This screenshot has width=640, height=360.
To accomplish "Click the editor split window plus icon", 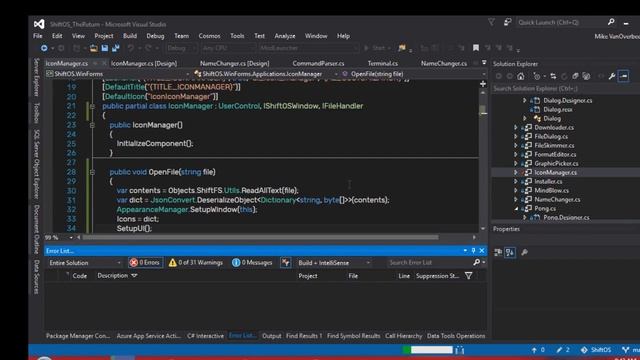I will [483, 84].
